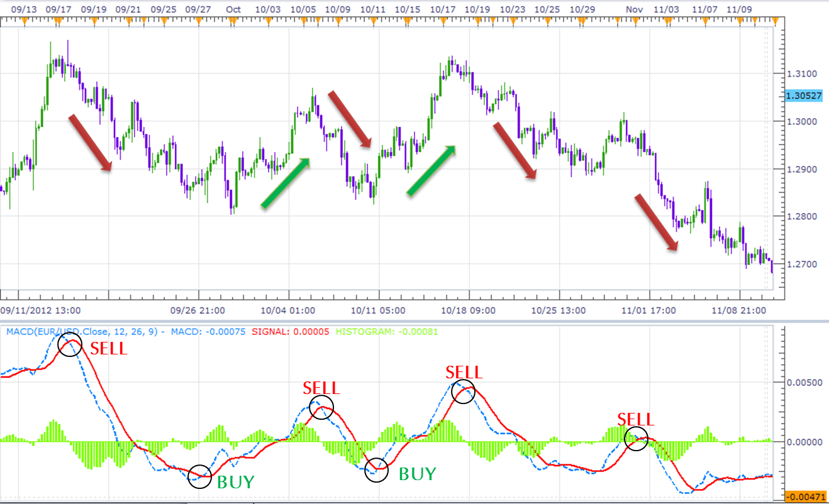Click the green HISTOGRAM: -0.00081 readout
This screenshot has height=504, width=829.
387,331
